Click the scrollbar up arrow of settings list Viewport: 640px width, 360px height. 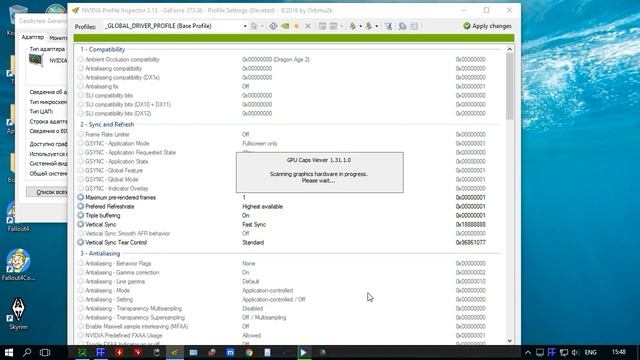coord(509,49)
